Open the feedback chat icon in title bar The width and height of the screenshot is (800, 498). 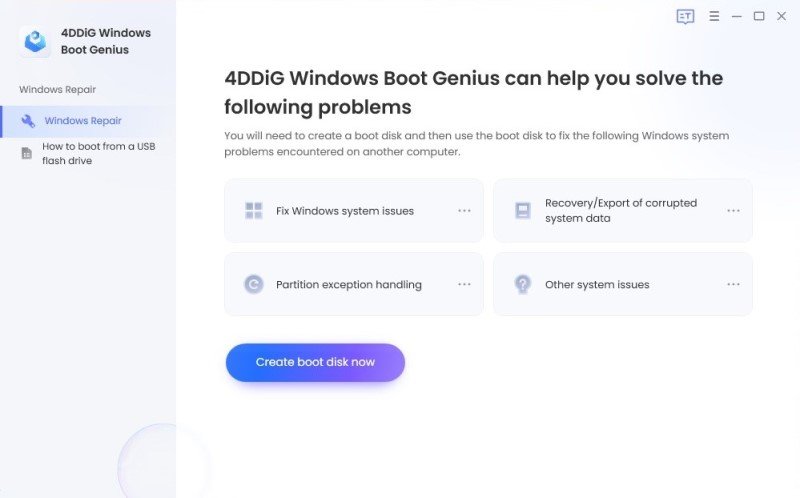(685, 16)
